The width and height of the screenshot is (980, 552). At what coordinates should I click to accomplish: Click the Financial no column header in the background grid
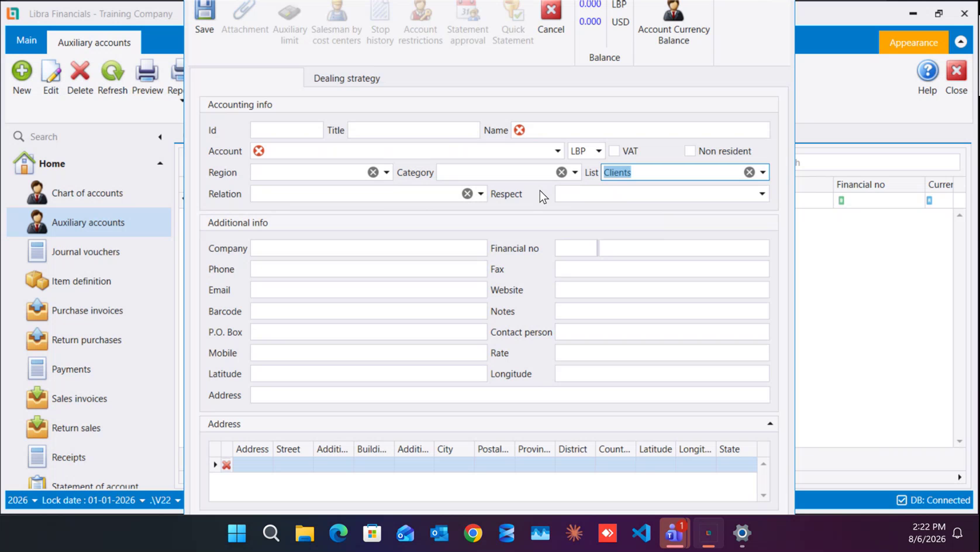[x=878, y=184]
